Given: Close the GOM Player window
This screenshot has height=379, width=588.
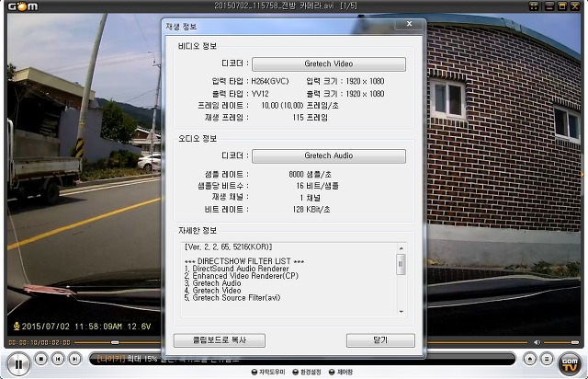Looking at the screenshot, I should [574, 6].
